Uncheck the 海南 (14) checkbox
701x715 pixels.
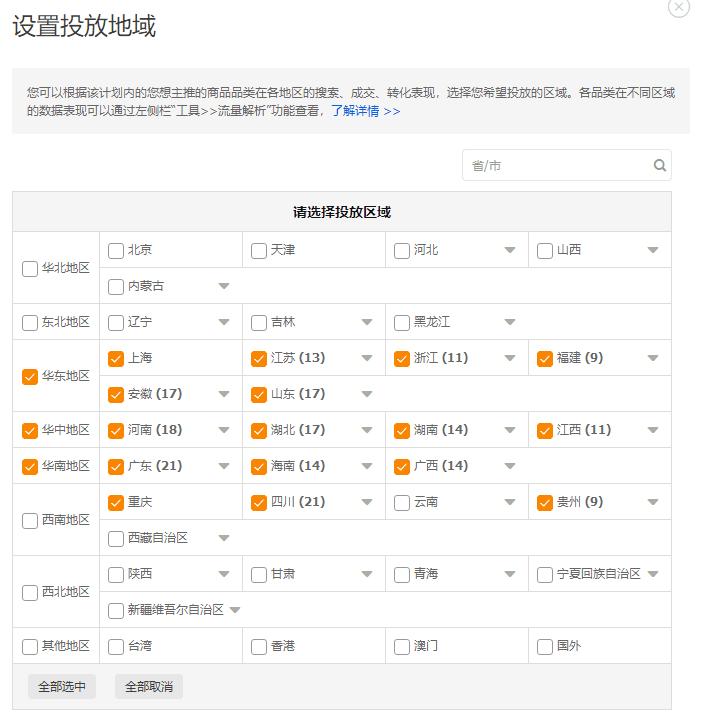(x=259, y=466)
